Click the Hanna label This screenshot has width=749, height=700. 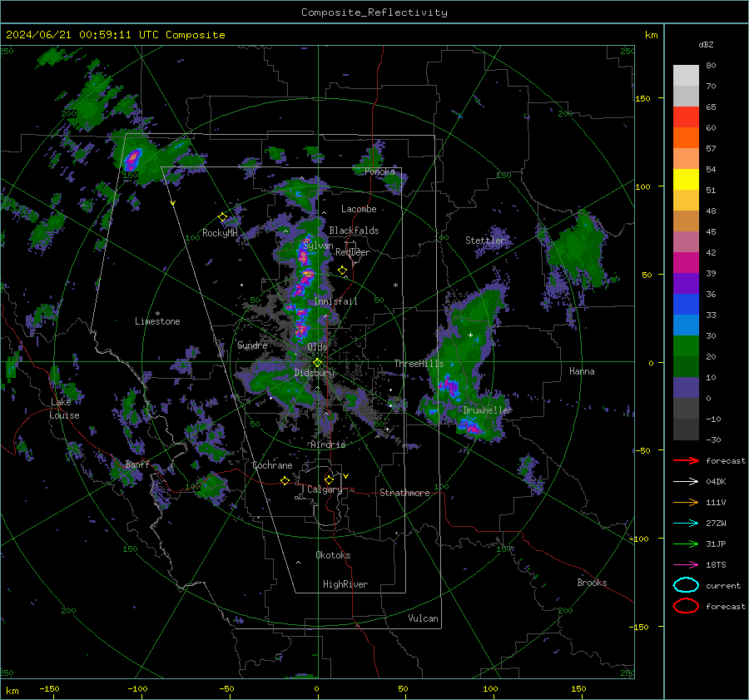[582, 371]
